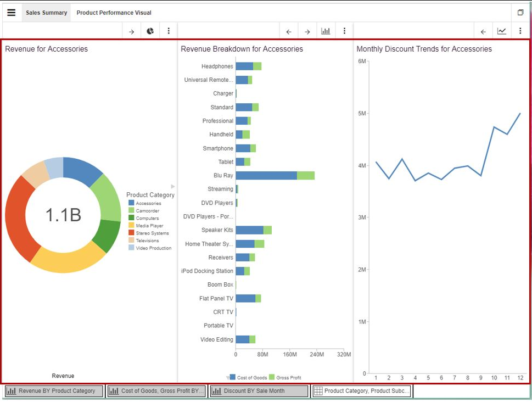Viewport: 532px width, 402px height.
Task: Open the hamburger menu
Action: click(11, 13)
